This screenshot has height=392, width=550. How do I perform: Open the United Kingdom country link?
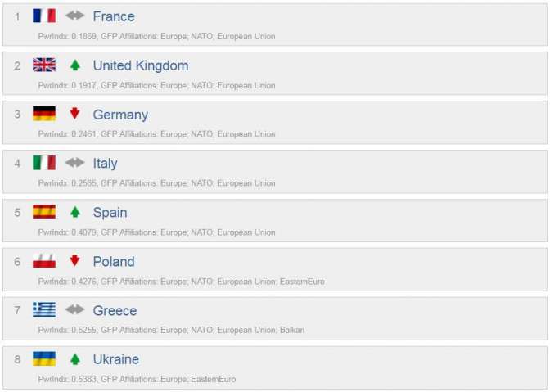click(141, 65)
